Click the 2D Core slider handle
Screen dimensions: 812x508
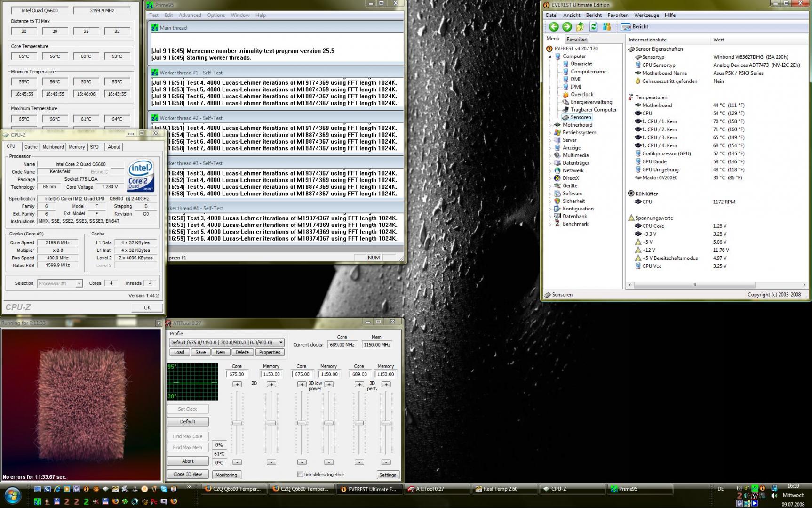tap(237, 423)
